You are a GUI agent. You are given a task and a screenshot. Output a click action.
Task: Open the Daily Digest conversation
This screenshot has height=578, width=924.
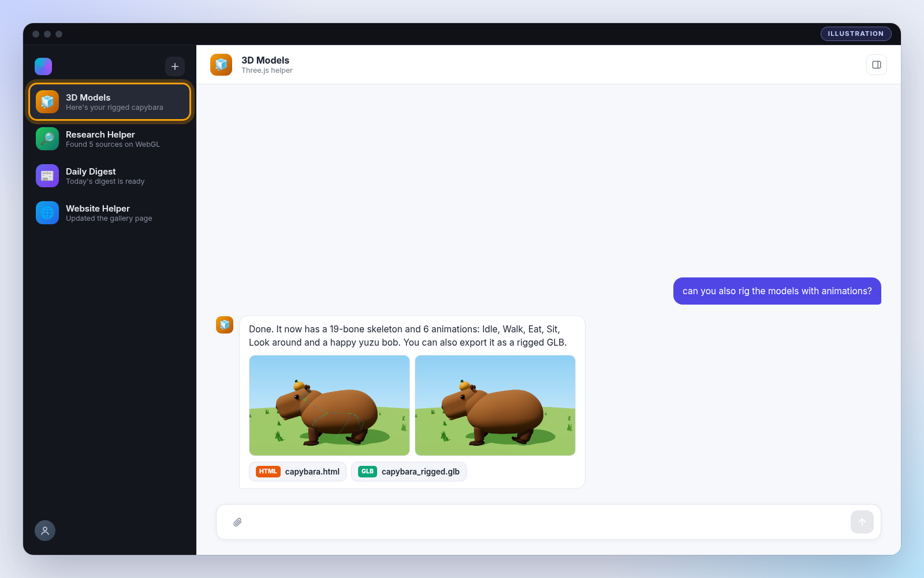coord(110,176)
